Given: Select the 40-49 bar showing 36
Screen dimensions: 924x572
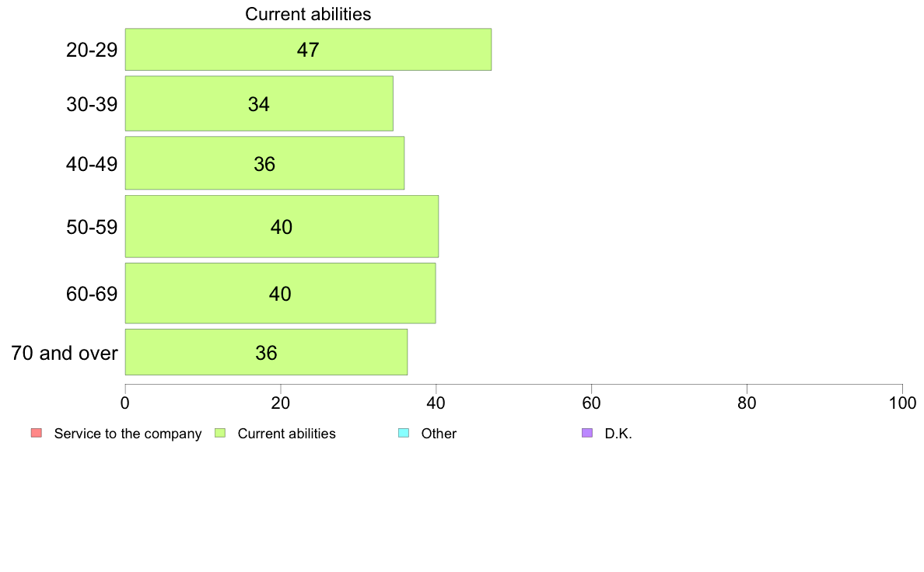Looking at the screenshot, I should 264,163.
